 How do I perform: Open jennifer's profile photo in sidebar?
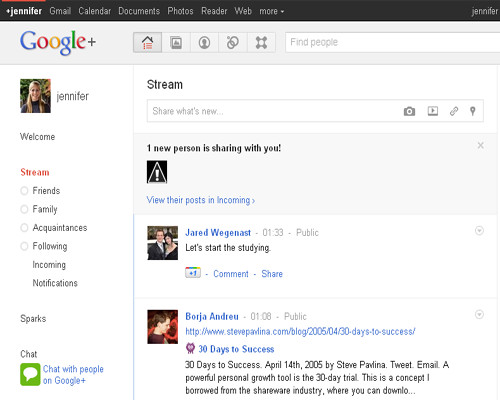(x=35, y=96)
